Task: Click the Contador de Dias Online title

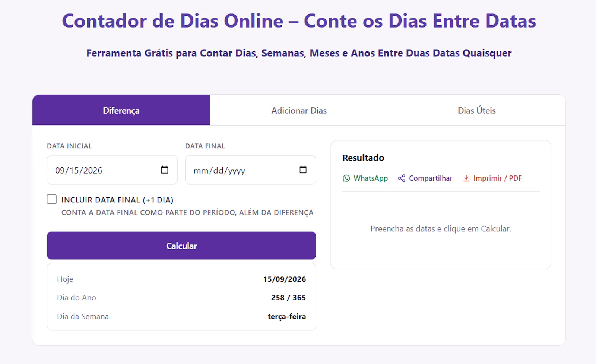Action: point(299,21)
